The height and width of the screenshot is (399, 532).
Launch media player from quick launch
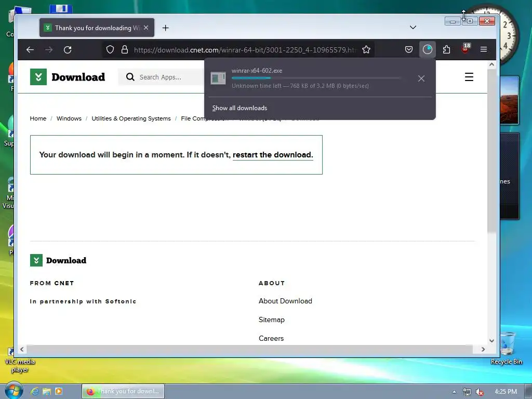pos(59,391)
